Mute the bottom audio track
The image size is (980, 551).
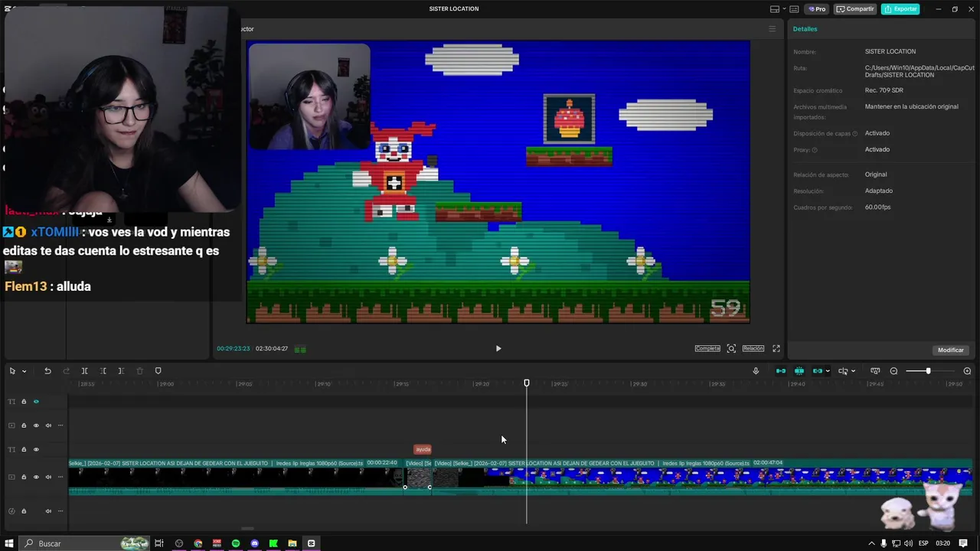[48, 511]
